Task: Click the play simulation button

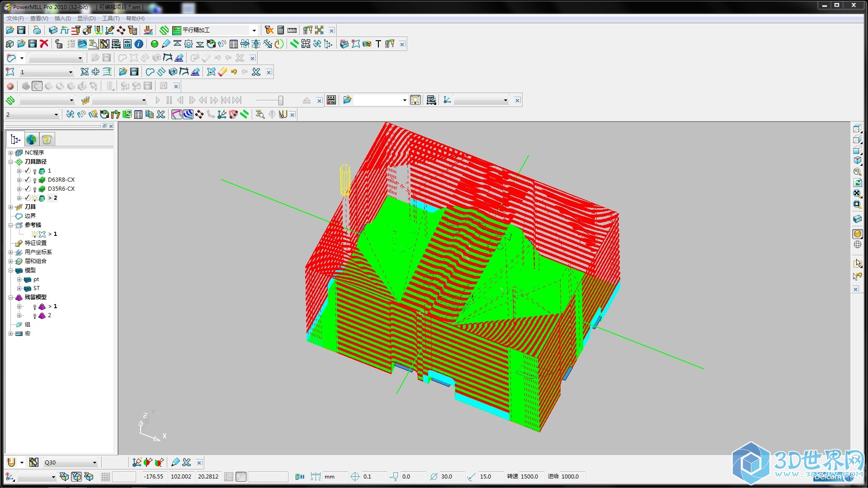Action: 158,100
